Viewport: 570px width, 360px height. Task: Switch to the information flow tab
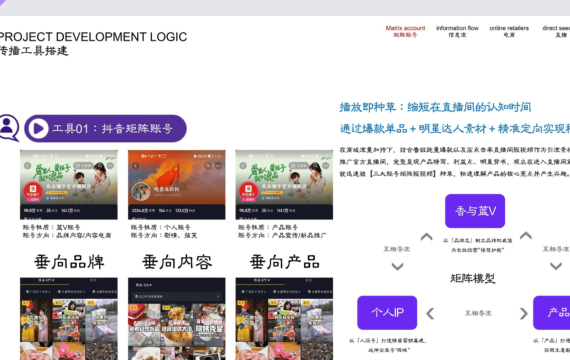point(457,31)
